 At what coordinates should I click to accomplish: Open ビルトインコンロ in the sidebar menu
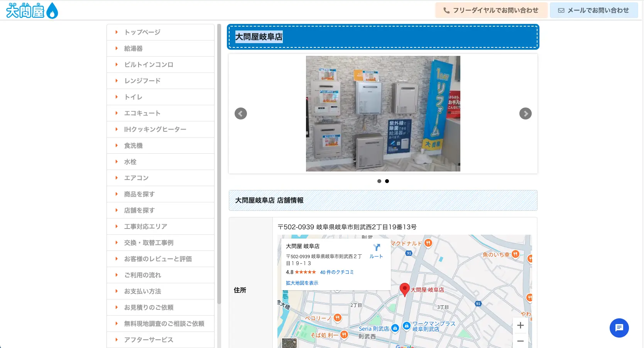pos(161,65)
